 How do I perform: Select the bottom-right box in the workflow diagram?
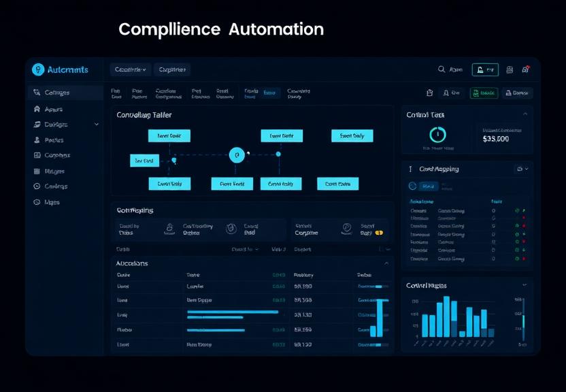pyautogui.click(x=338, y=184)
